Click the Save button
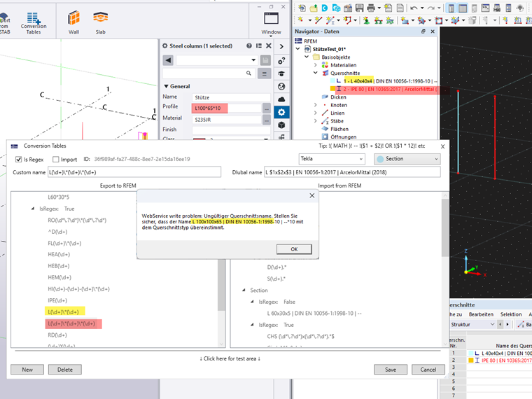This screenshot has width=532, height=399. [x=391, y=370]
